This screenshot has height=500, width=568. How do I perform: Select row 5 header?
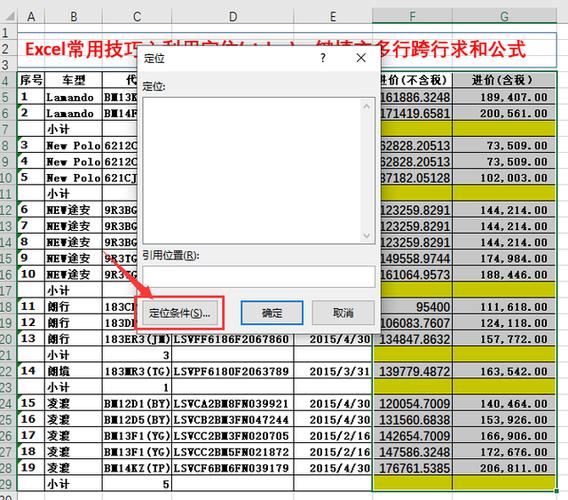coord(8,97)
